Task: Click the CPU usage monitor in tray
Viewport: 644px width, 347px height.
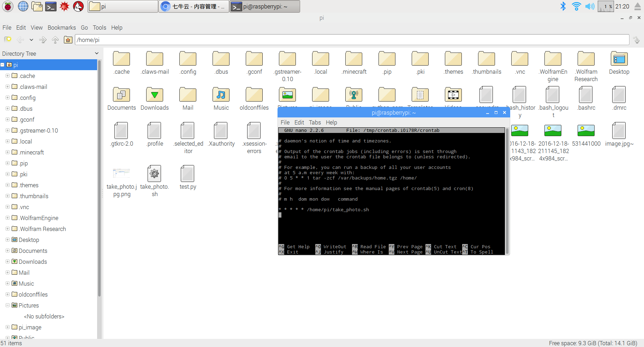Action: tap(606, 6)
